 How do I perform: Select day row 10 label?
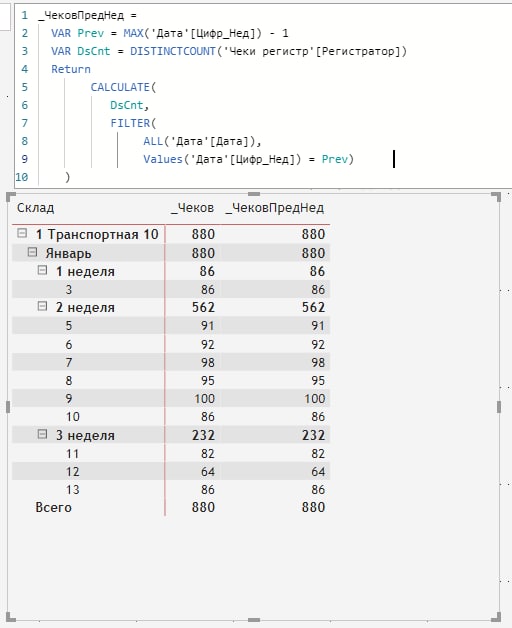pyautogui.click(x=73, y=417)
